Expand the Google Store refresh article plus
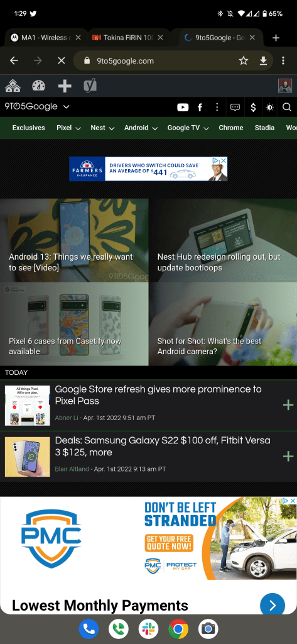297x644 pixels. pos(288,405)
